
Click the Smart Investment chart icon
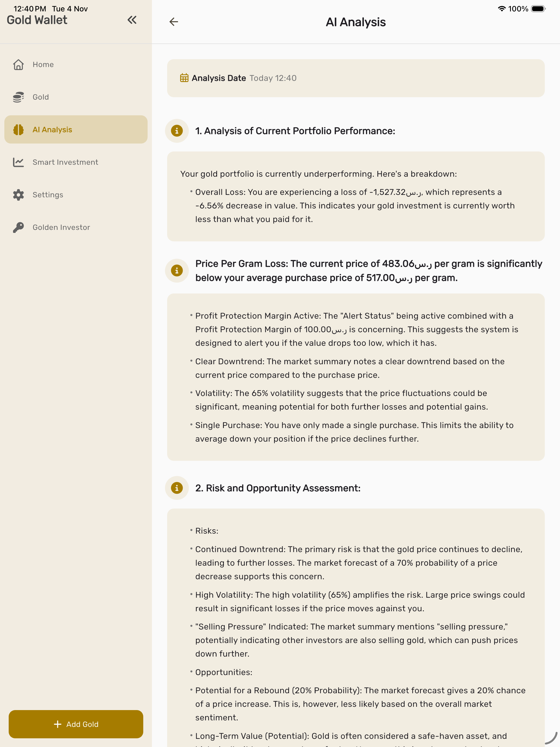(x=18, y=162)
